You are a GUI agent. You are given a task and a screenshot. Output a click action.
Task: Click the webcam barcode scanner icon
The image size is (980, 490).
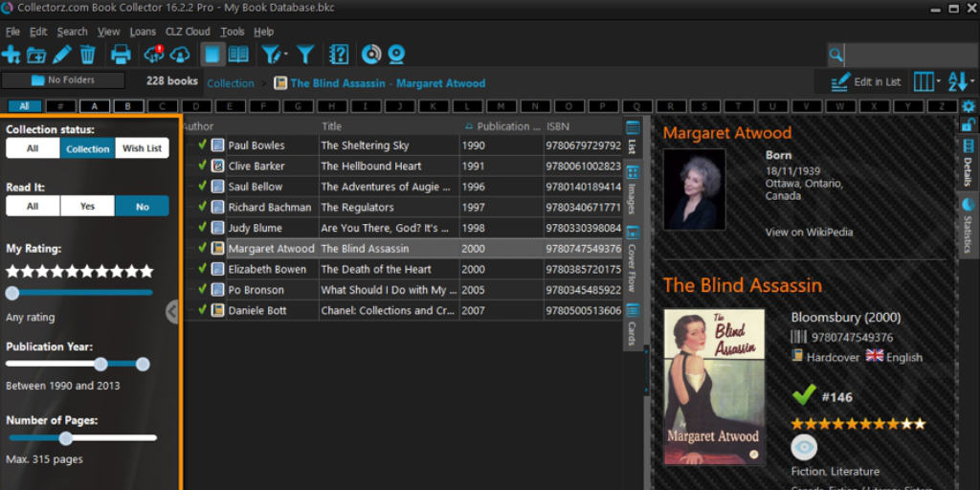coord(397,55)
